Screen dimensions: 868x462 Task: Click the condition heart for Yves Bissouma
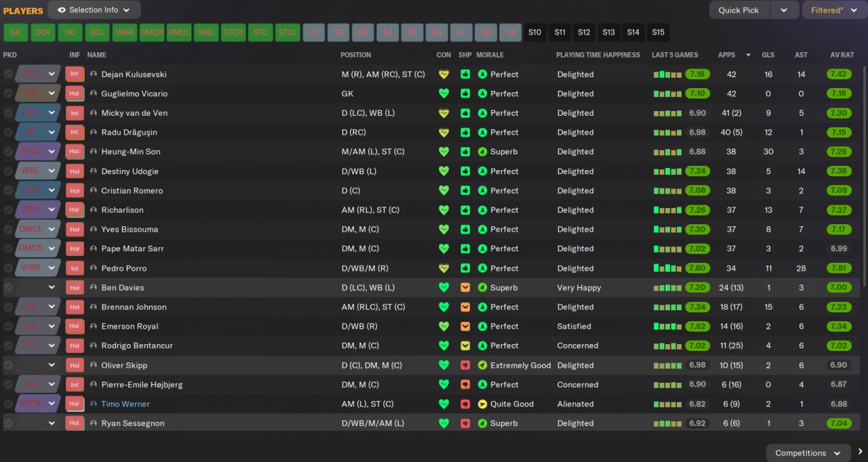(x=443, y=230)
